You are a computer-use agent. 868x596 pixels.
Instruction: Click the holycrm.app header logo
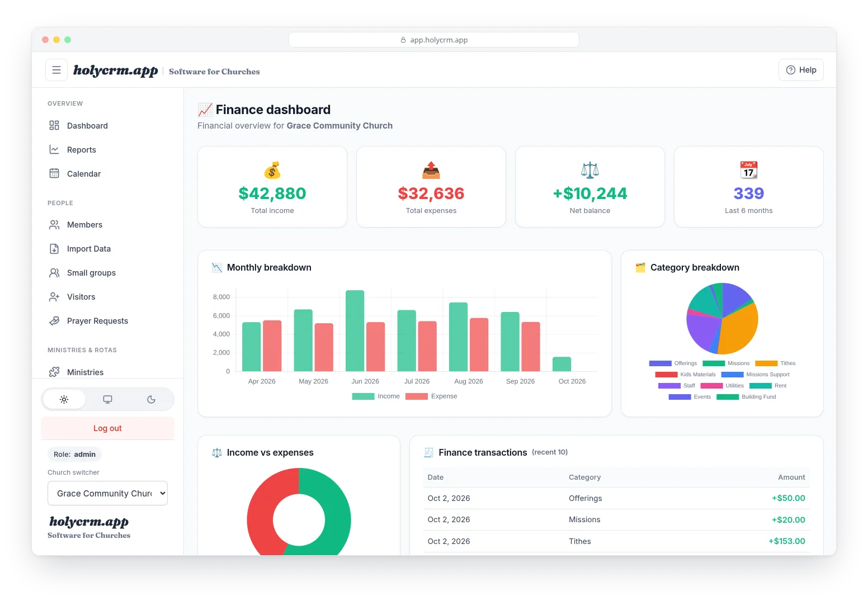116,70
